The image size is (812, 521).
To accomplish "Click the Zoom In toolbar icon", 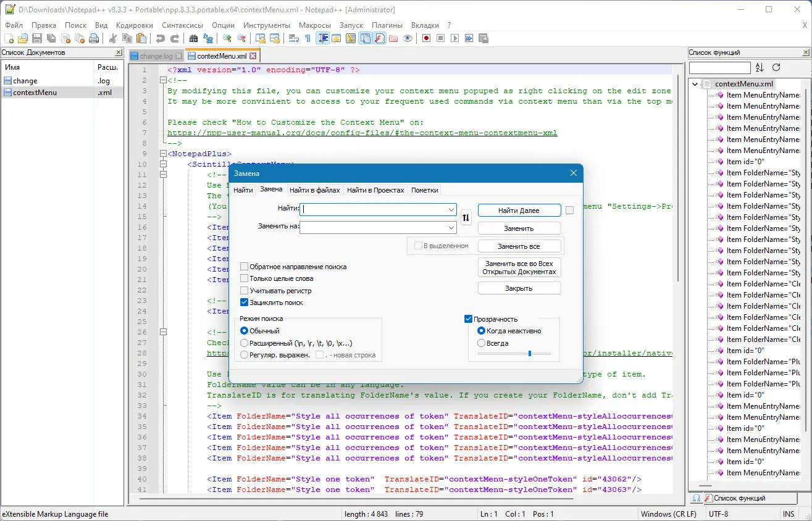I will pyautogui.click(x=227, y=38).
